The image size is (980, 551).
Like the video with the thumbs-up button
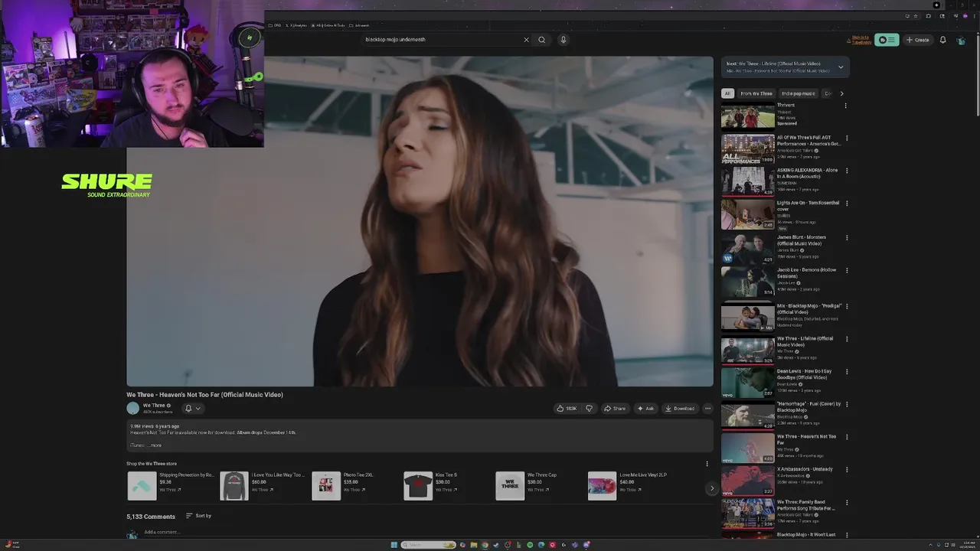[x=567, y=409]
